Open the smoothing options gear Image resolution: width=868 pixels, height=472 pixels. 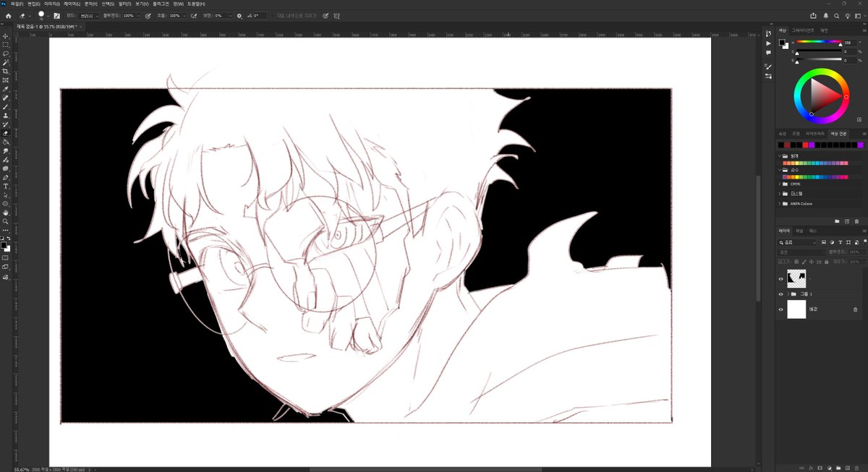point(239,15)
